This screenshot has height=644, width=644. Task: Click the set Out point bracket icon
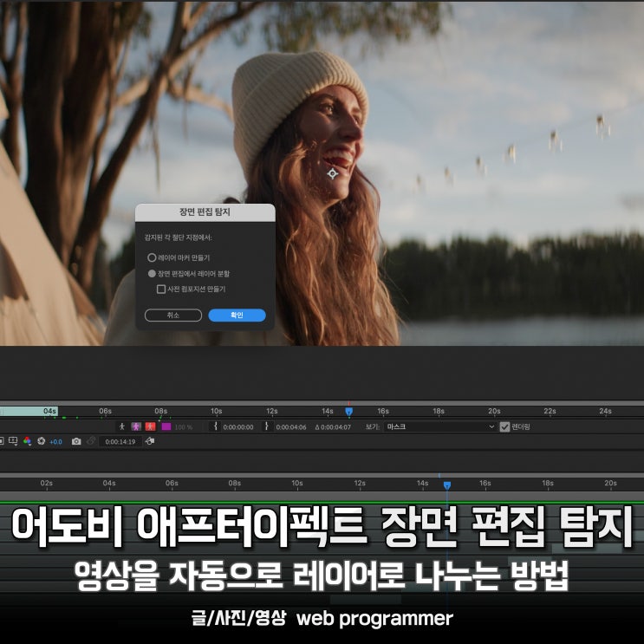267,426
